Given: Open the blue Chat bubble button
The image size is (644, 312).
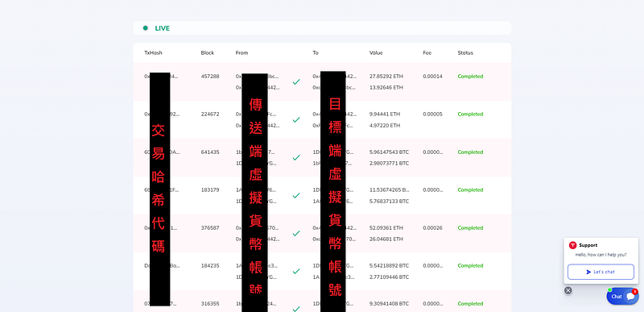Looking at the screenshot, I should pos(622,296).
